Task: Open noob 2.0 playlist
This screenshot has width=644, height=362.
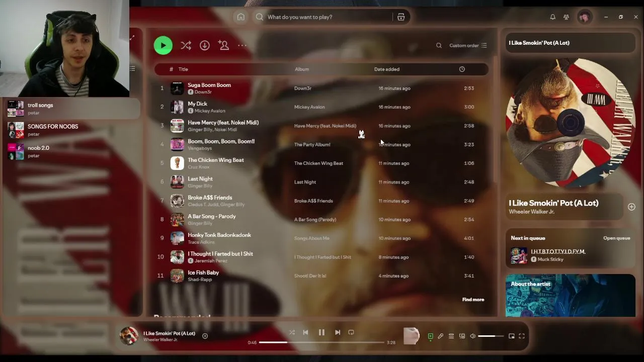Action: (x=71, y=151)
